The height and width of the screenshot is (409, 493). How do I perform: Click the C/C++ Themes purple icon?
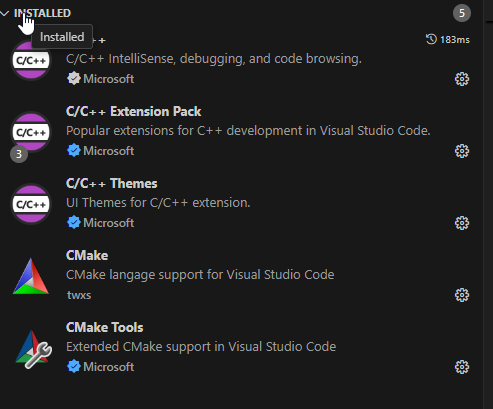click(31, 204)
